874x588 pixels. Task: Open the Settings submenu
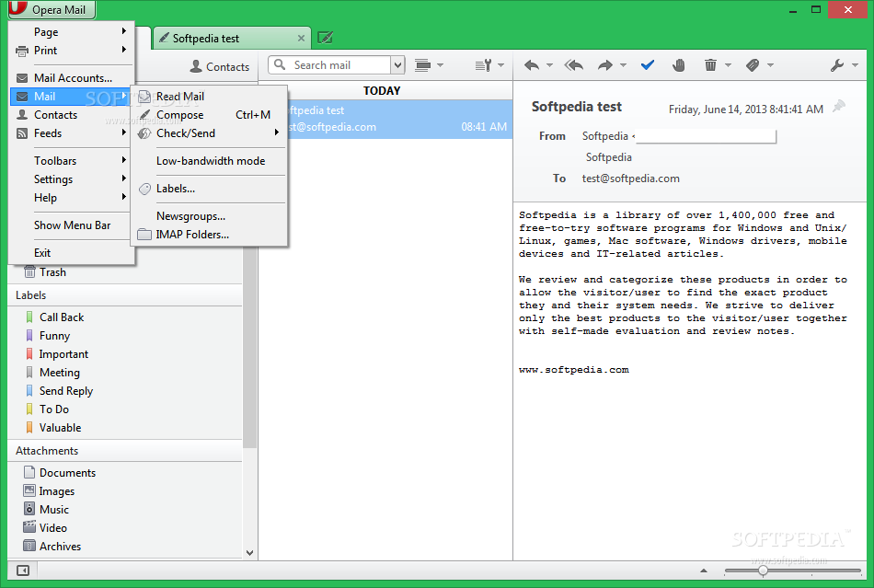72,179
